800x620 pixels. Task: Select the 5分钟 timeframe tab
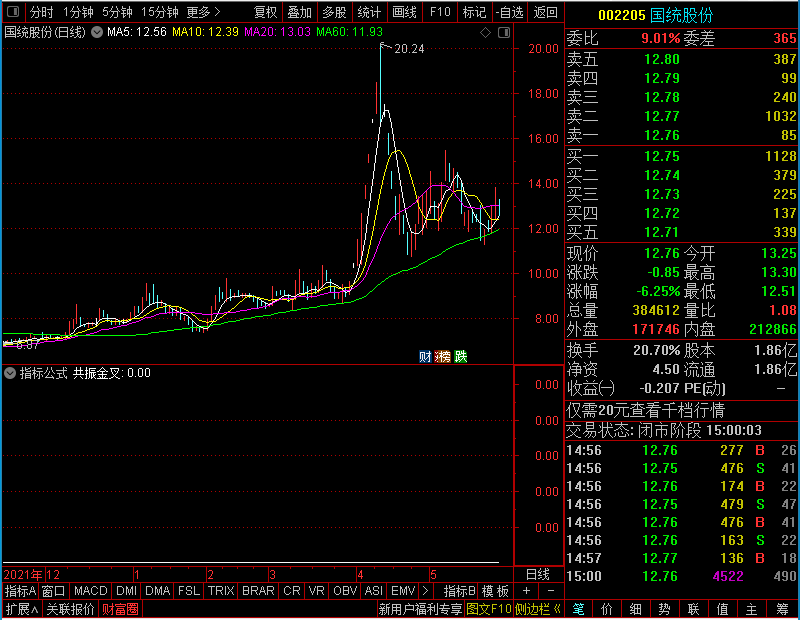[117, 12]
